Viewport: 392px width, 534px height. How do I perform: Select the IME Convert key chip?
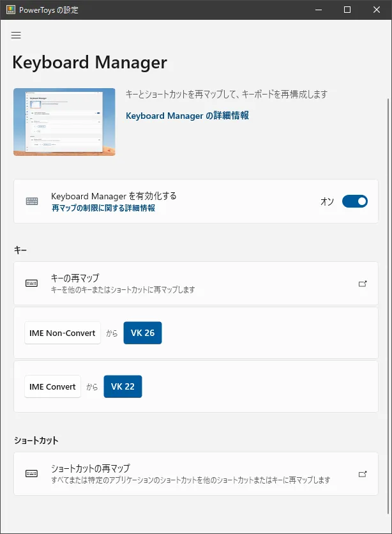[x=52, y=386]
